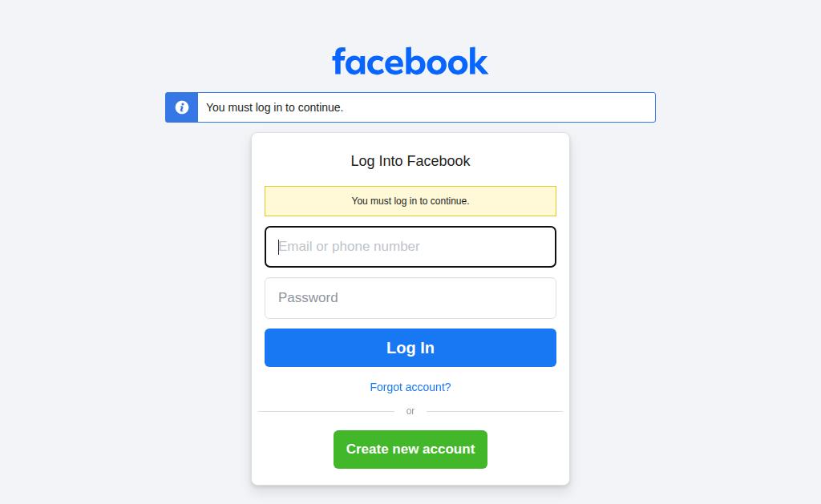This screenshot has width=821, height=504.
Task: Click the facebook logo at top
Action: tap(410, 61)
